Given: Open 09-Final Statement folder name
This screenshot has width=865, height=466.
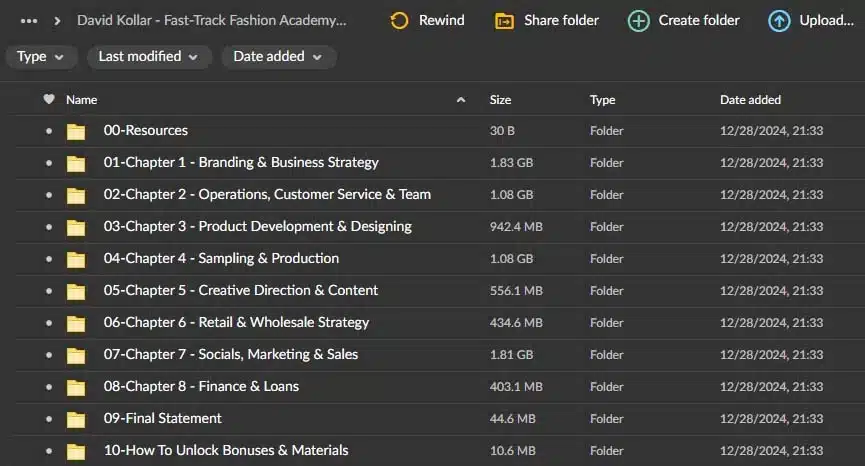Looking at the screenshot, I should pyautogui.click(x=162, y=418).
